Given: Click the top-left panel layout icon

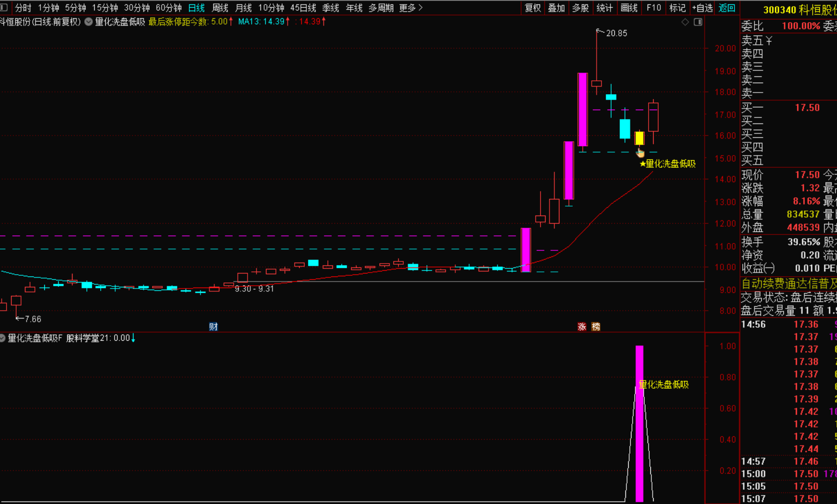Looking at the screenshot, I should [4, 7].
